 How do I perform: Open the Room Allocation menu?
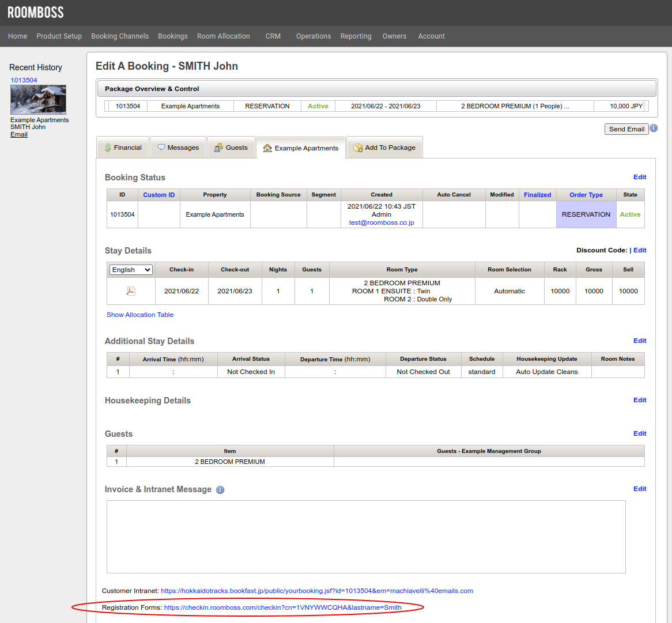click(223, 36)
